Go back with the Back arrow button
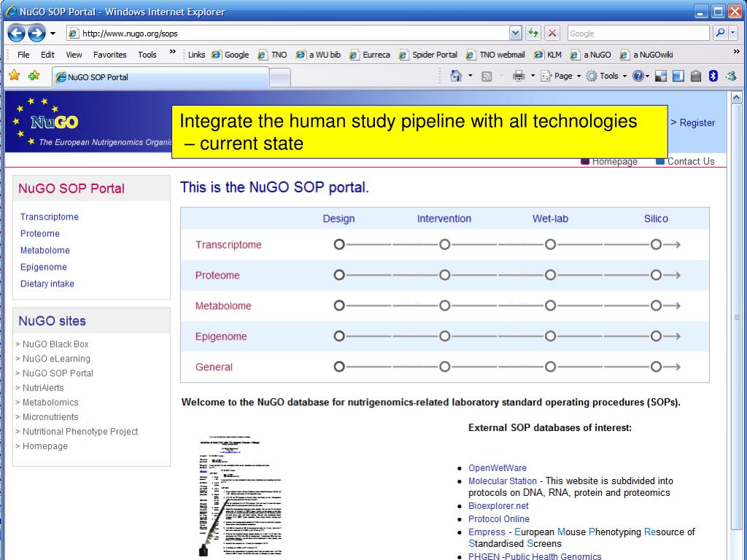This screenshot has height=560, width=747. [x=16, y=34]
